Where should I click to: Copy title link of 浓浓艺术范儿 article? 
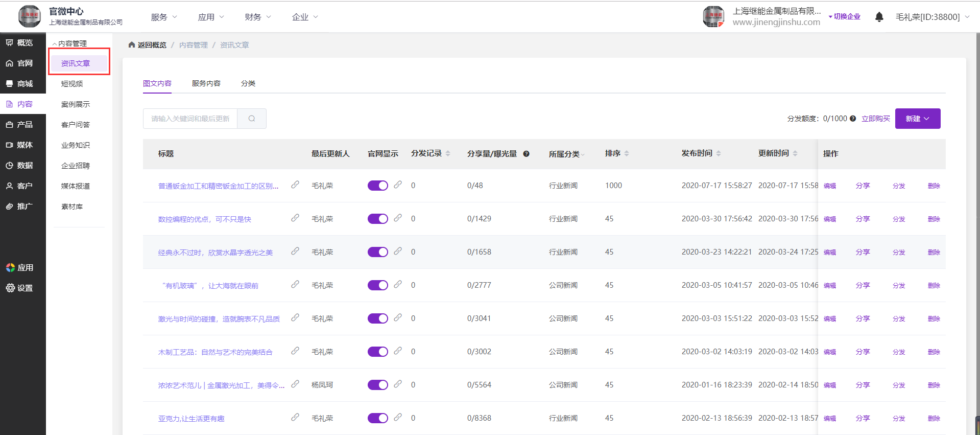(295, 384)
